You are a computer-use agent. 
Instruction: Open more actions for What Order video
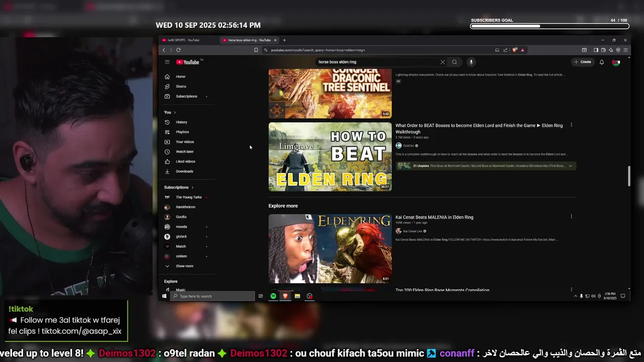[x=571, y=125]
